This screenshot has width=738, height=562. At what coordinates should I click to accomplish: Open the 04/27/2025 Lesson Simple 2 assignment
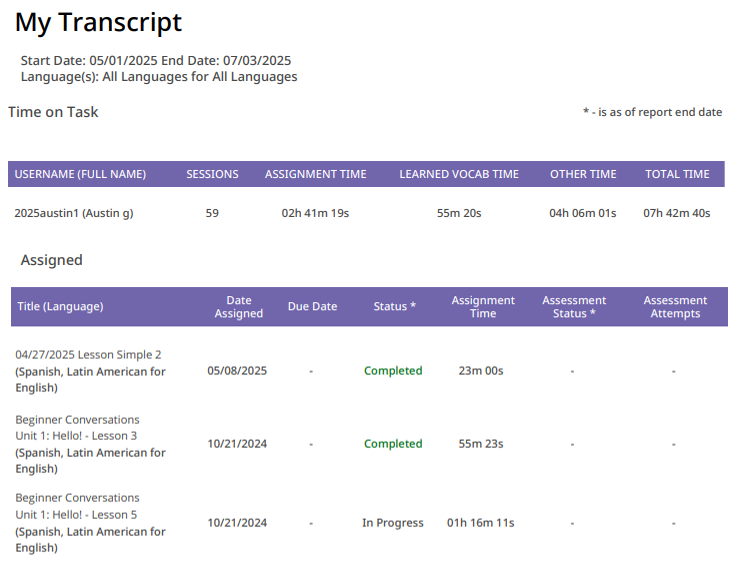point(88,355)
